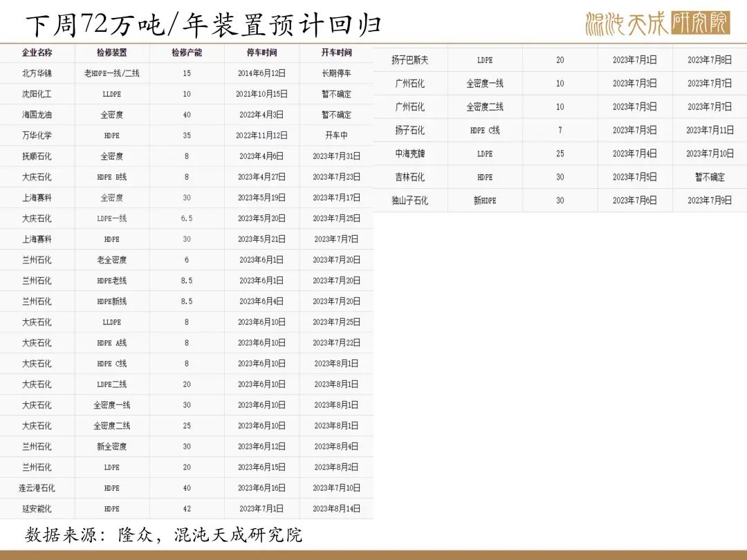
Task: Select the '新HDPE' unit cell
Action: 485,200
